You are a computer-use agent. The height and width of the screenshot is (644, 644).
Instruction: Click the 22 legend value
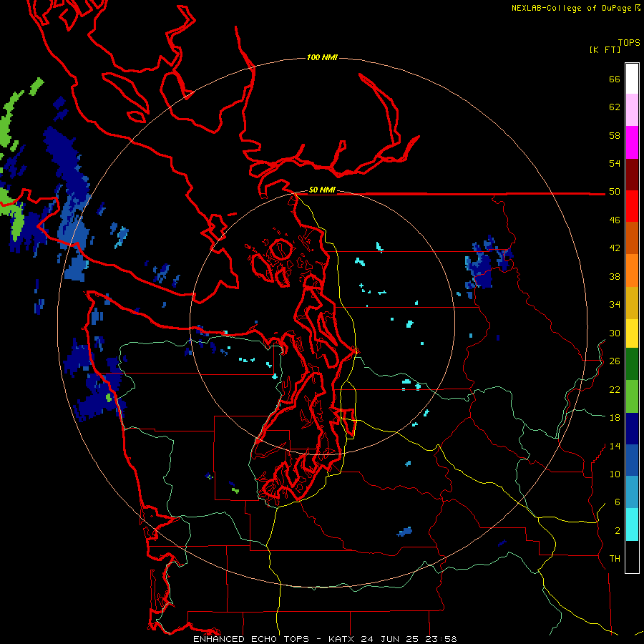(615, 389)
